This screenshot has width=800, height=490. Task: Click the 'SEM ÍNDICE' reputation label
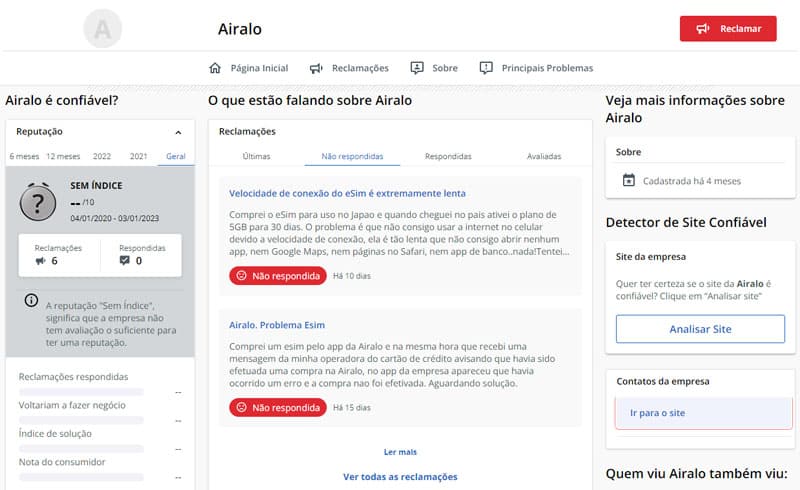point(96,186)
